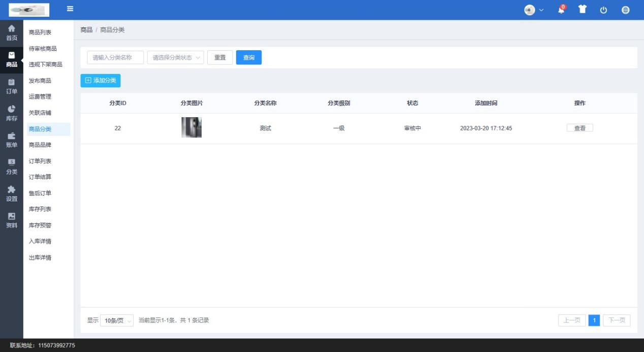
Task: Click the 上一页 previous page button
Action: click(572, 321)
